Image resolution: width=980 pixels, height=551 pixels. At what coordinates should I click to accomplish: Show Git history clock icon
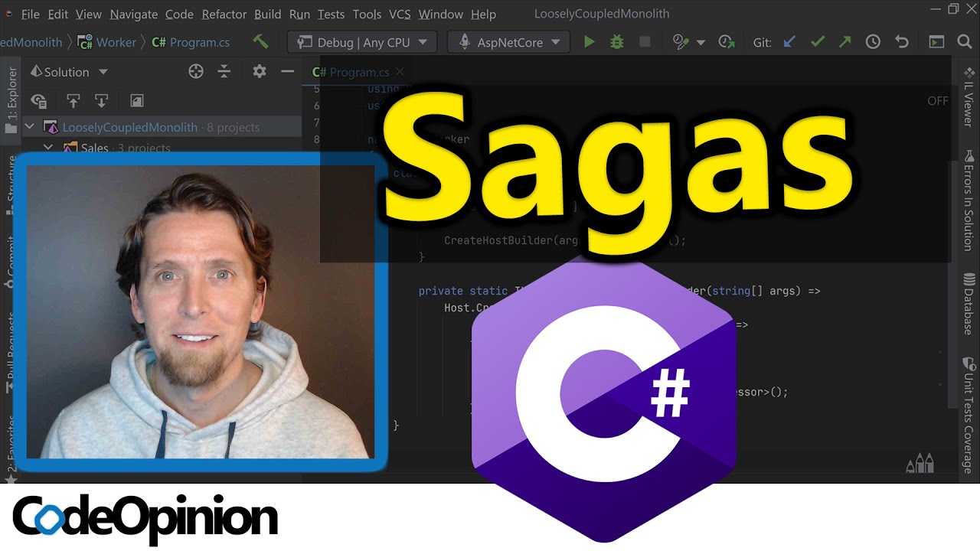click(873, 42)
